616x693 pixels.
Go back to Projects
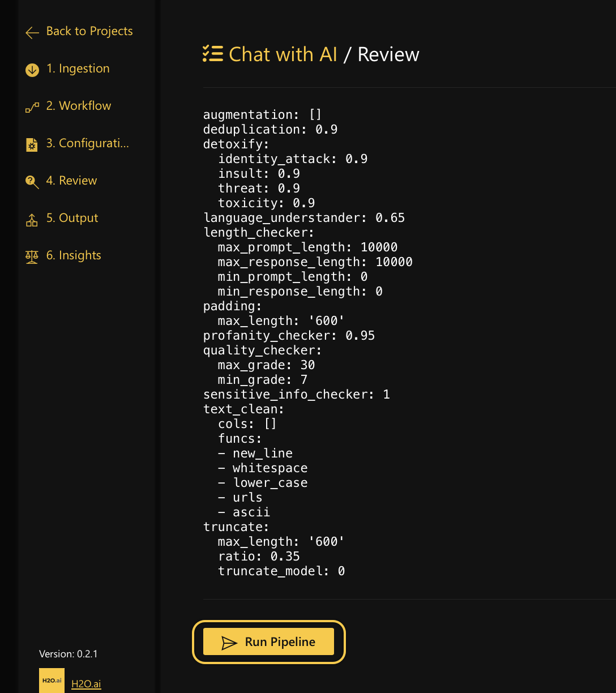pos(89,31)
